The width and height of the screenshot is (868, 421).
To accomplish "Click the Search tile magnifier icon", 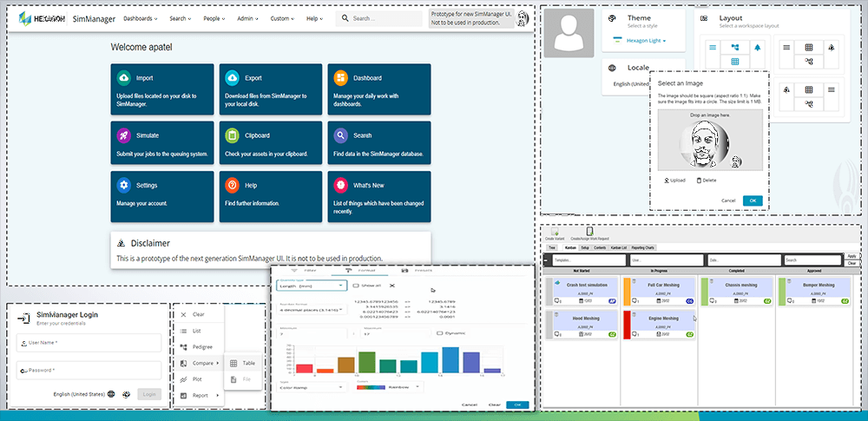I will [x=340, y=135].
